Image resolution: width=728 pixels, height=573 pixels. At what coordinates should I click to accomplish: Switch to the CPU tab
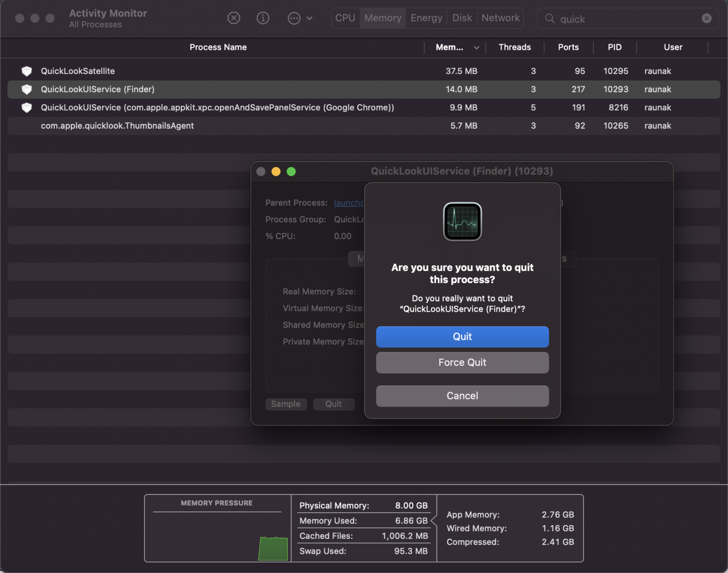[x=345, y=18]
